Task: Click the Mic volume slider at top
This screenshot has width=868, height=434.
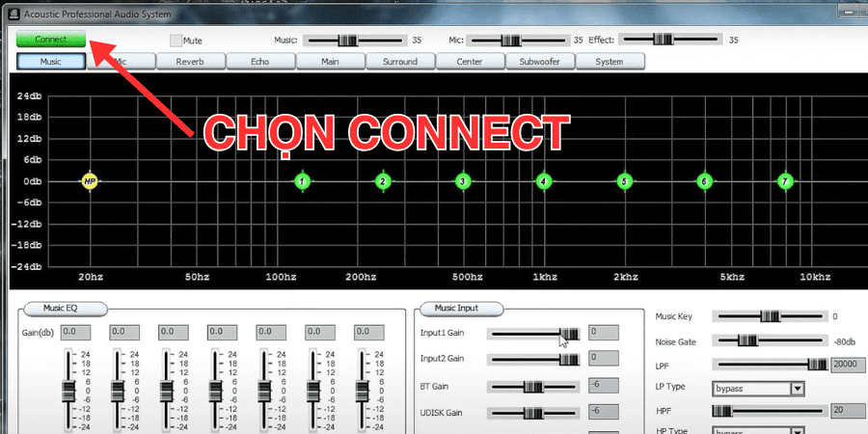Action: point(518,40)
